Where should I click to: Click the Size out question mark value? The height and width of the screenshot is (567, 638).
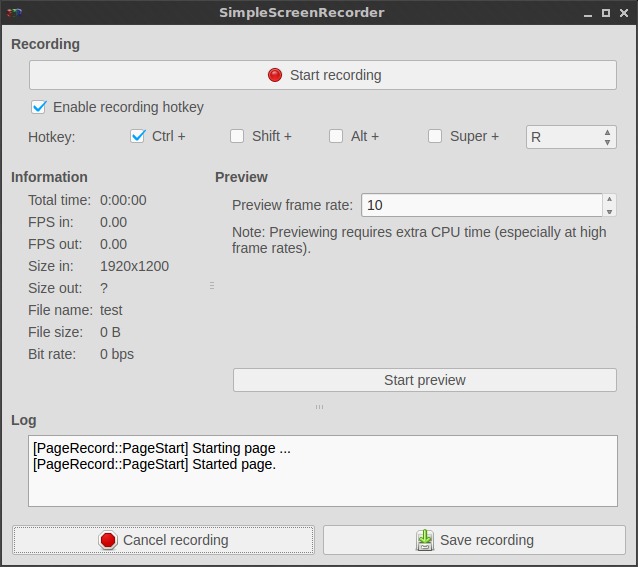pyautogui.click(x=104, y=288)
